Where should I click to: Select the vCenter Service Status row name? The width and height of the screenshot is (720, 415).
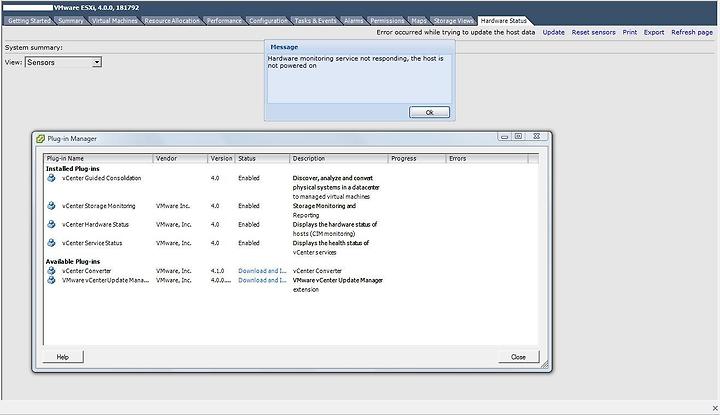coord(92,243)
